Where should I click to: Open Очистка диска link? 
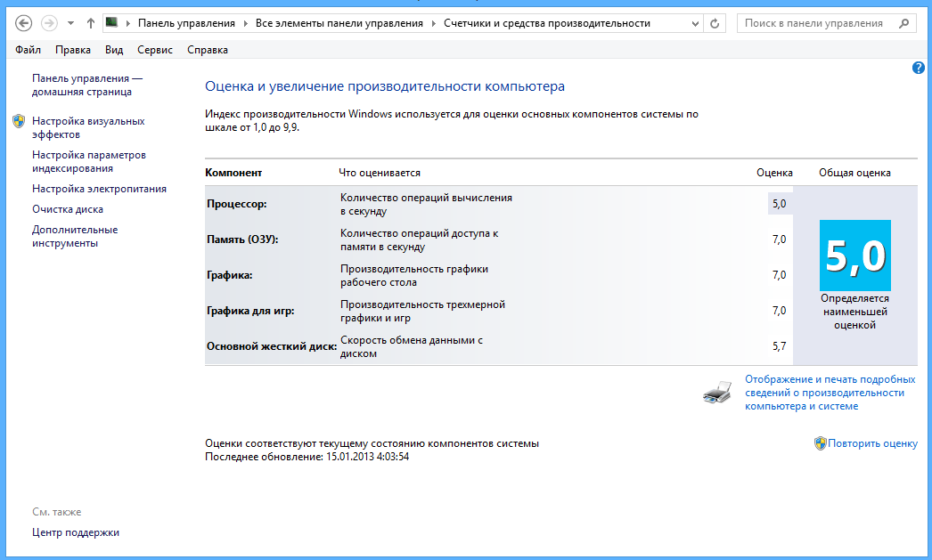coord(68,209)
